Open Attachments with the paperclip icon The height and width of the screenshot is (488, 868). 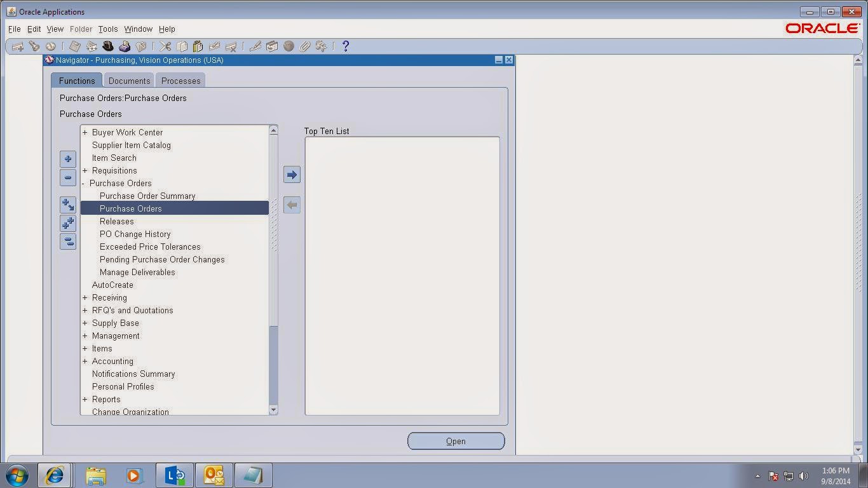(x=304, y=46)
